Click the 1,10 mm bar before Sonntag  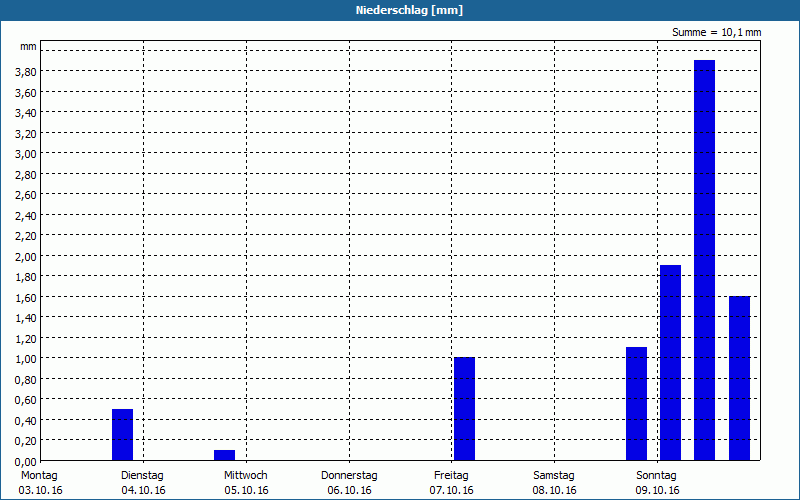636,404
